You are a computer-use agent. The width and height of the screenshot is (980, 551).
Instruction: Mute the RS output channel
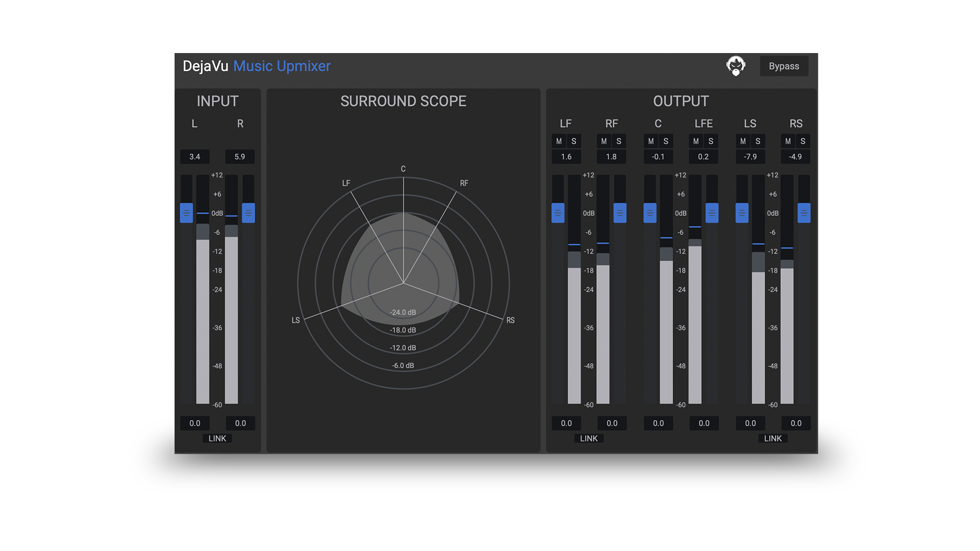pos(788,141)
